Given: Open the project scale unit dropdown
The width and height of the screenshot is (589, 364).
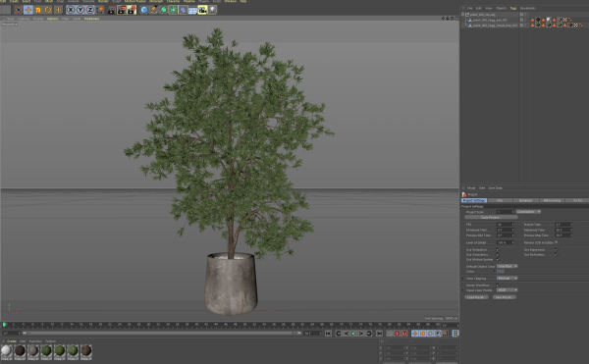Looking at the screenshot, I should tap(528, 212).
